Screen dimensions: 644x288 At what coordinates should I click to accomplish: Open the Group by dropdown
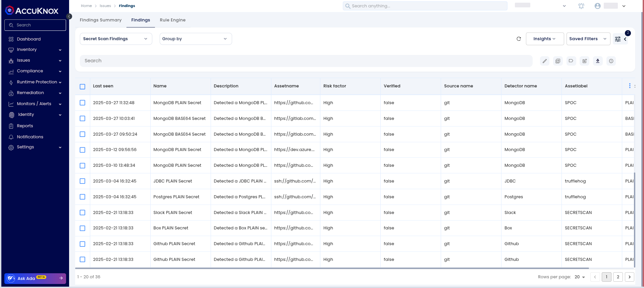(x=196, y=39)
